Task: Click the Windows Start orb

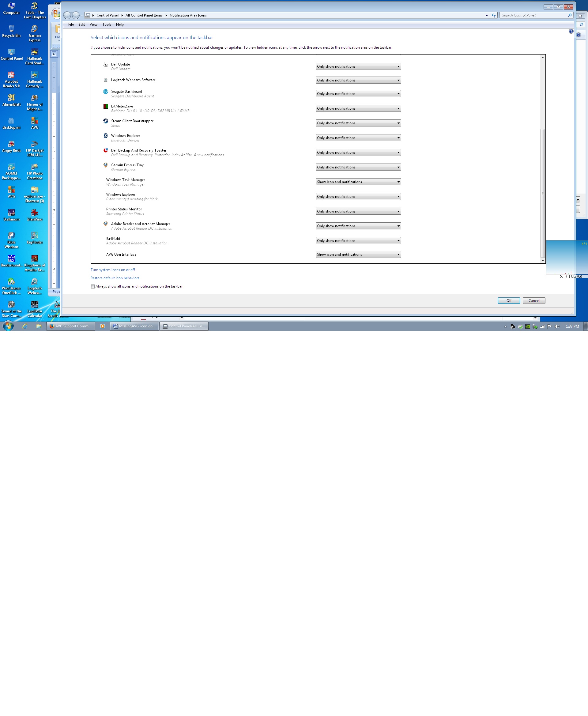Action: click(8, 326)
